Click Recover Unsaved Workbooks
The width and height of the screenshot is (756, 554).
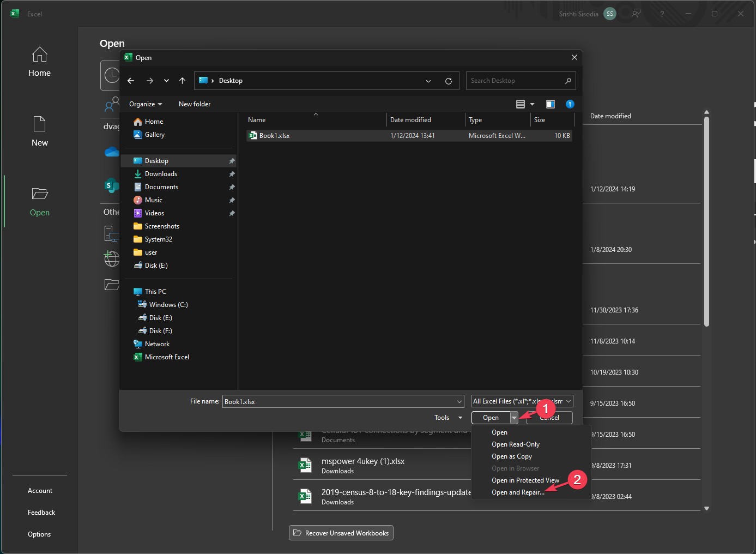pyautogui.click(x=341, y=533)
